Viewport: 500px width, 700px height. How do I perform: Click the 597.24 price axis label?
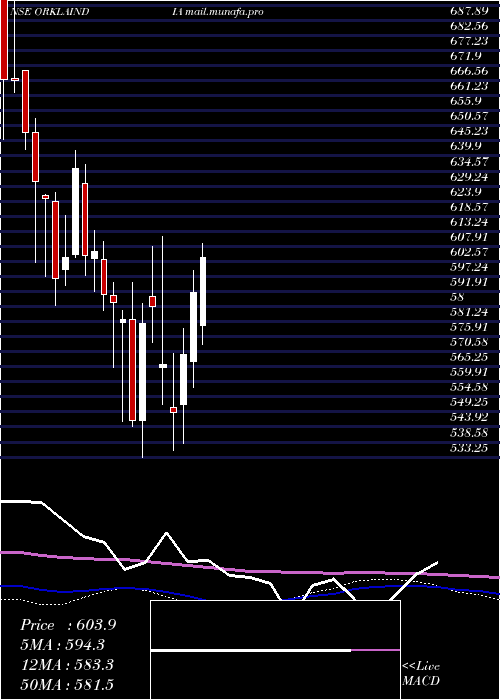[x=469, y=267]
